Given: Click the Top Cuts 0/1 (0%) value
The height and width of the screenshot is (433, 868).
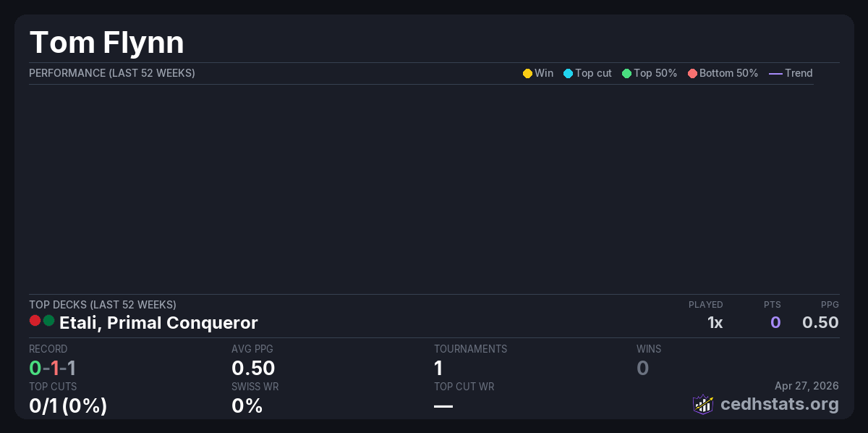Looking at the screenshot, I should tap(68, 405).
